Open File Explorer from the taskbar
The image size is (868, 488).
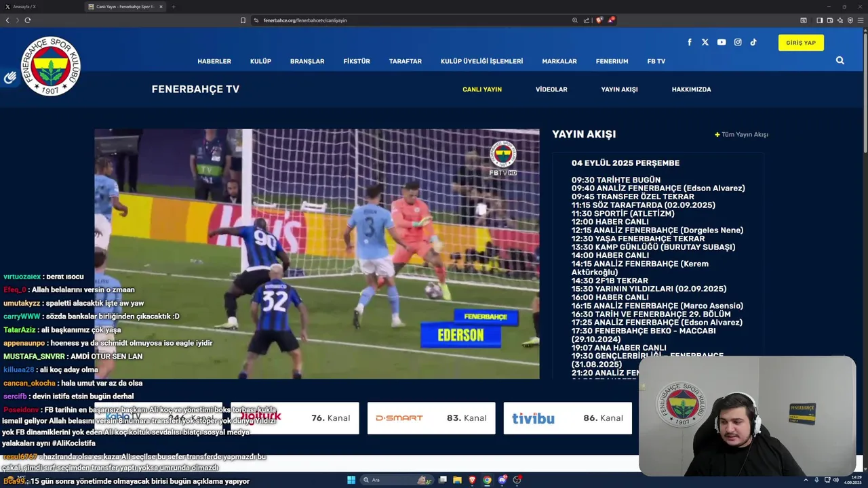coord(458,480)
